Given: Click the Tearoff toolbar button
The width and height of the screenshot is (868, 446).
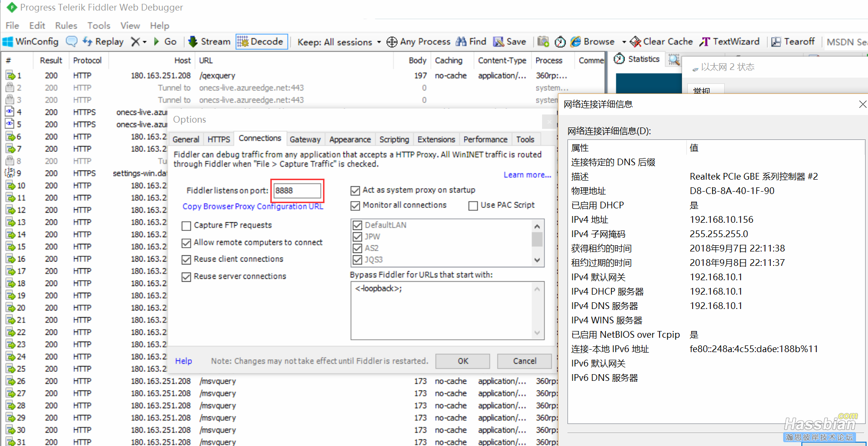Looking at the screenshot, I should click(x=793, y=42).
